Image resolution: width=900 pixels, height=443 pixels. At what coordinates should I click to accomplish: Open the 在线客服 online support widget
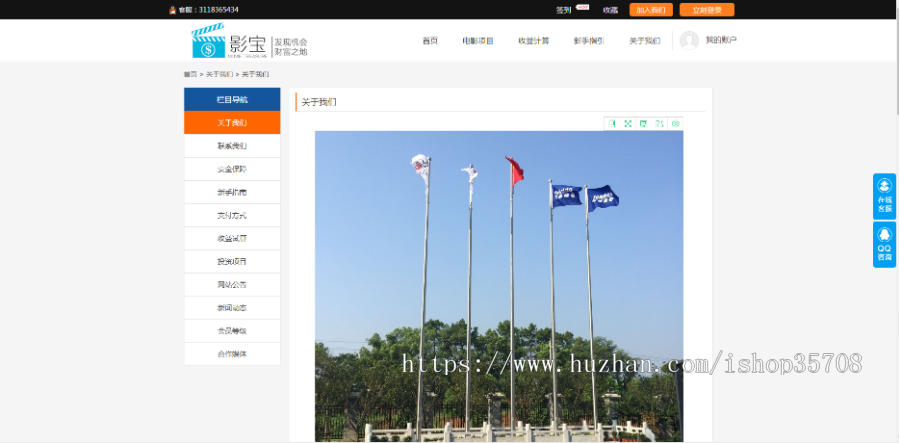[884, 195]
